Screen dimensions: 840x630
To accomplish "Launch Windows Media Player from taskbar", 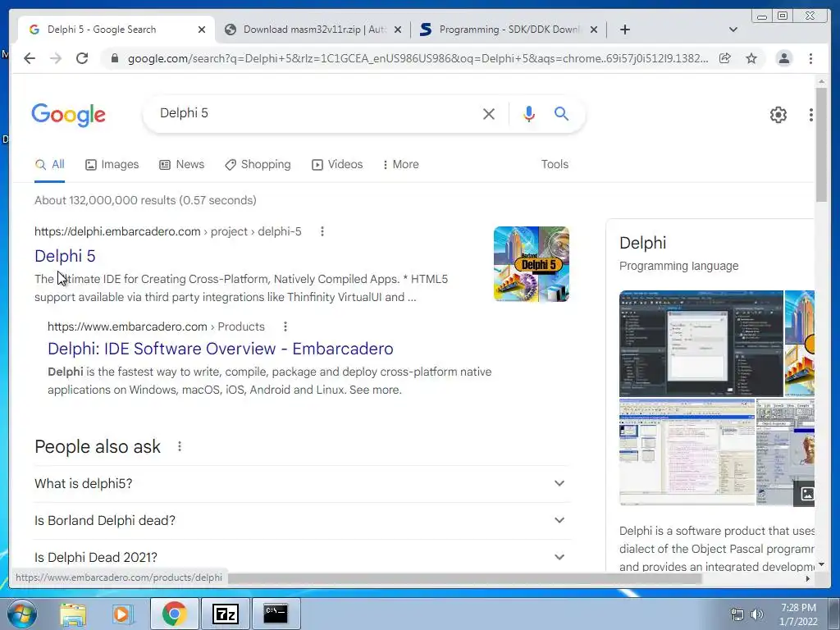I will pyautogui.click(x=123, y=614).
